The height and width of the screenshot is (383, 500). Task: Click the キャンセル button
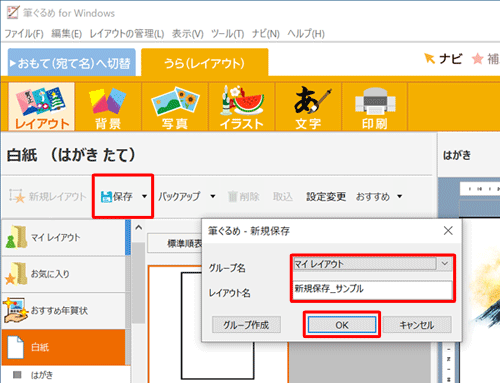417,325
